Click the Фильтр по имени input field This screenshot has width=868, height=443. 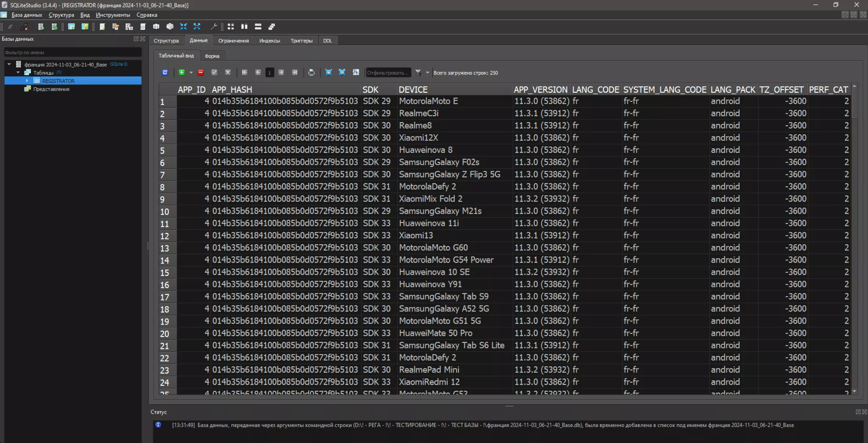point(73,52)
